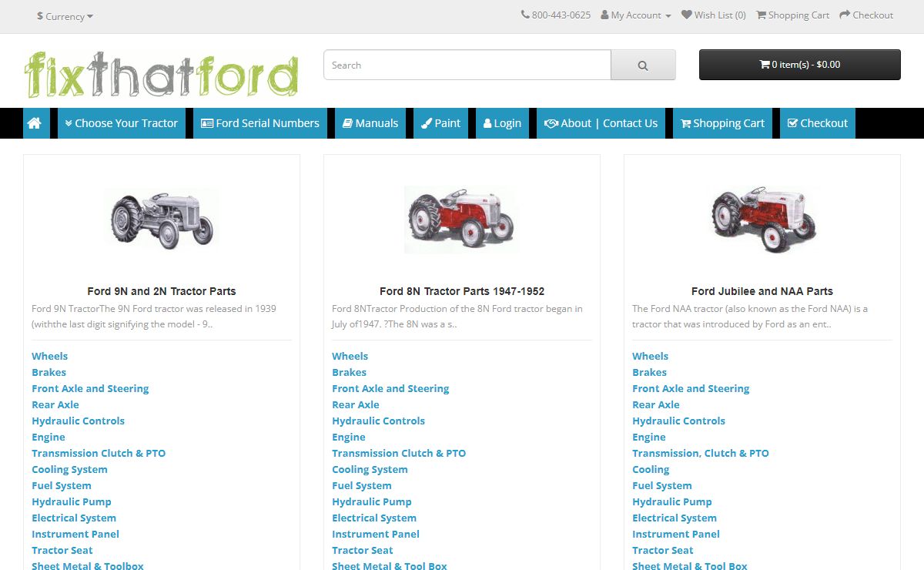
Task: Open Rear Axle under Ford 9N and 2N
Action: pyautogui.click(x=55, y=404)
